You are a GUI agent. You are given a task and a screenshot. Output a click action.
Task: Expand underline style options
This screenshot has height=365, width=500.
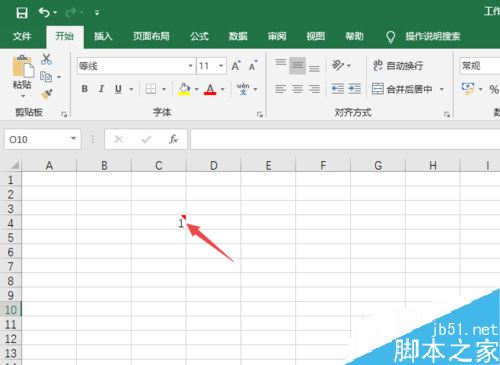coord(131,89)
